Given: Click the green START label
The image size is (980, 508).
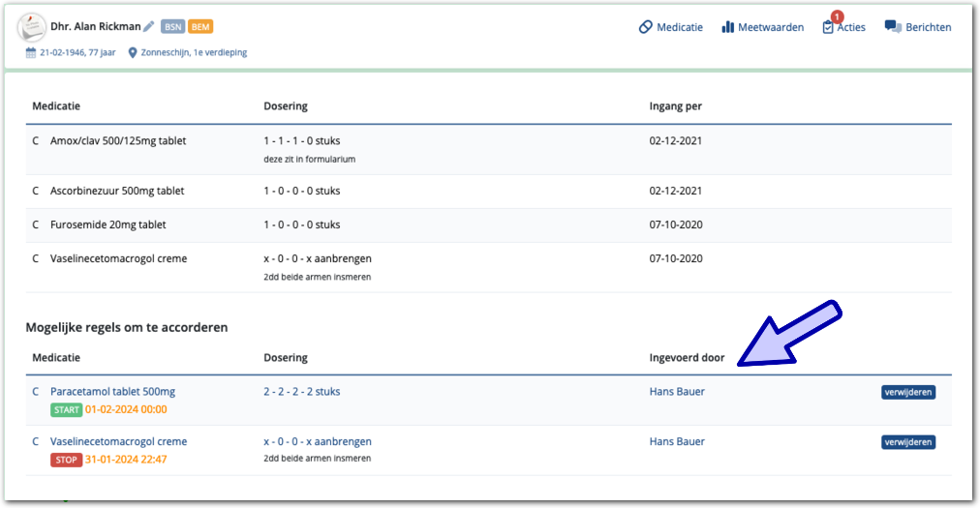Looking at the screenshot, I should click(x=66, y=409).
